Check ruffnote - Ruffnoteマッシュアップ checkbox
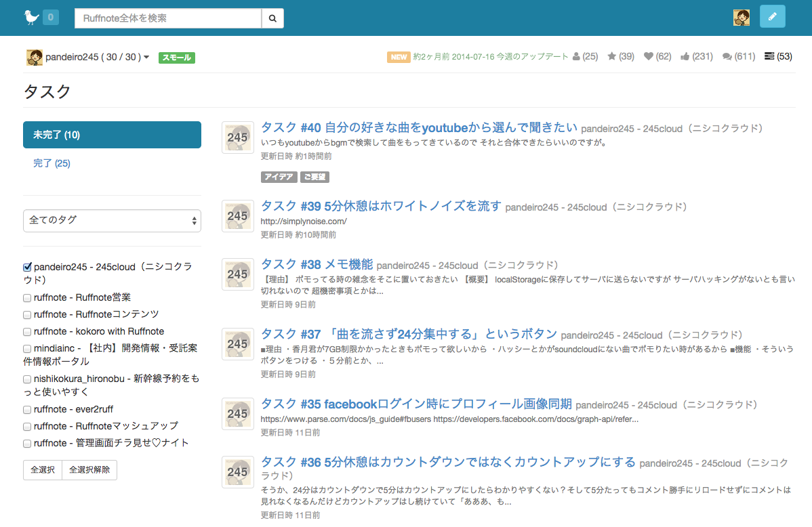Image resolution: width=812 pixels, height=527 pixels. tap(27, 427)
